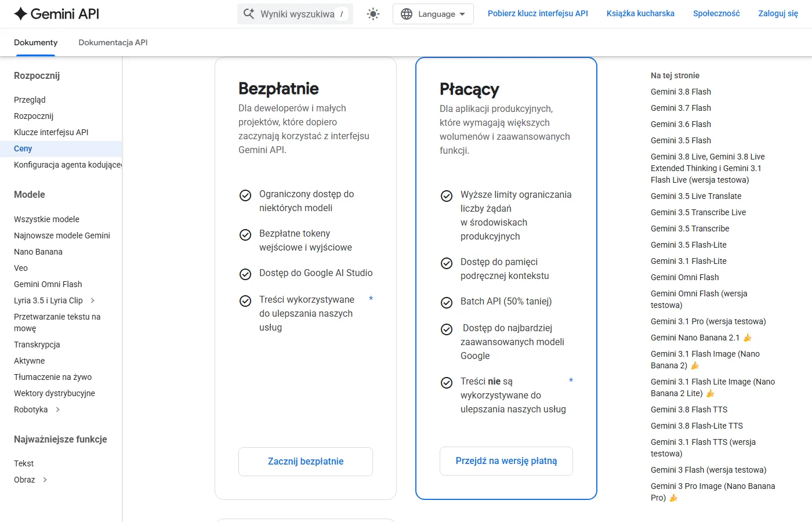
Task: Click checkmark icon beside 'Batch API (50% taniej)'
Action: [x=447, y=303]
